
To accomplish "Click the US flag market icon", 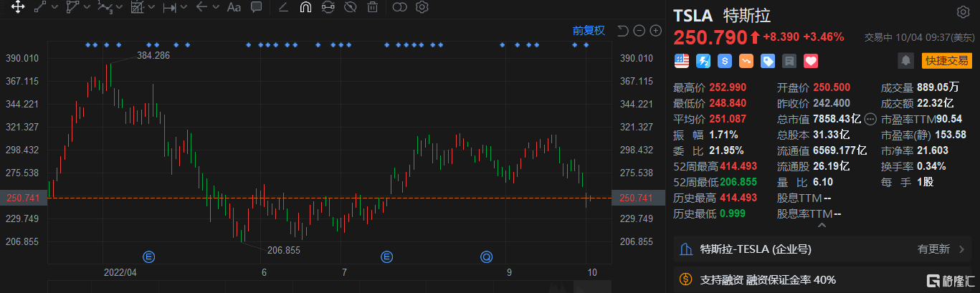I will 681,61.
